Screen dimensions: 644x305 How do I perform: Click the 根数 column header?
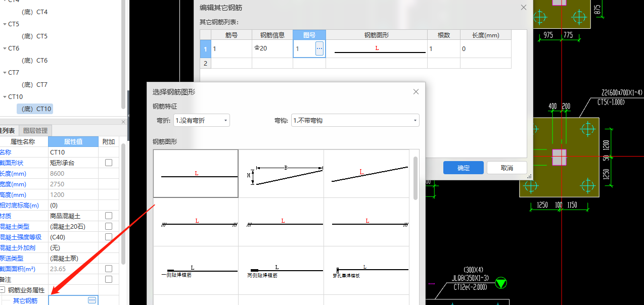coord(444,35)
